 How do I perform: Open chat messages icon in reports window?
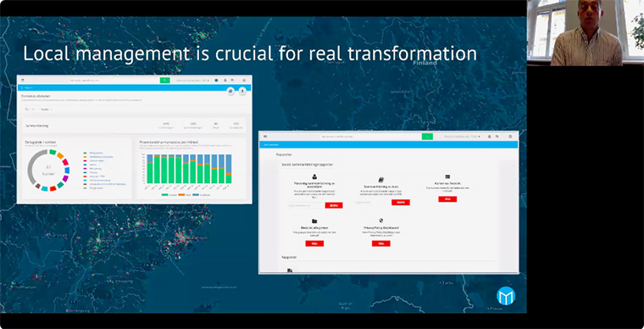pos(497,137)
